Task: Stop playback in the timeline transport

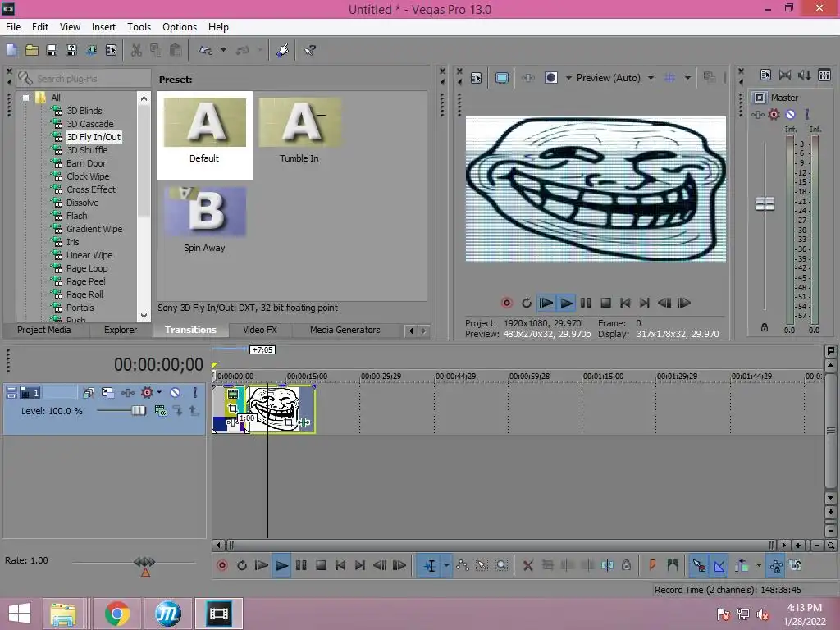Action: (321, 565)
